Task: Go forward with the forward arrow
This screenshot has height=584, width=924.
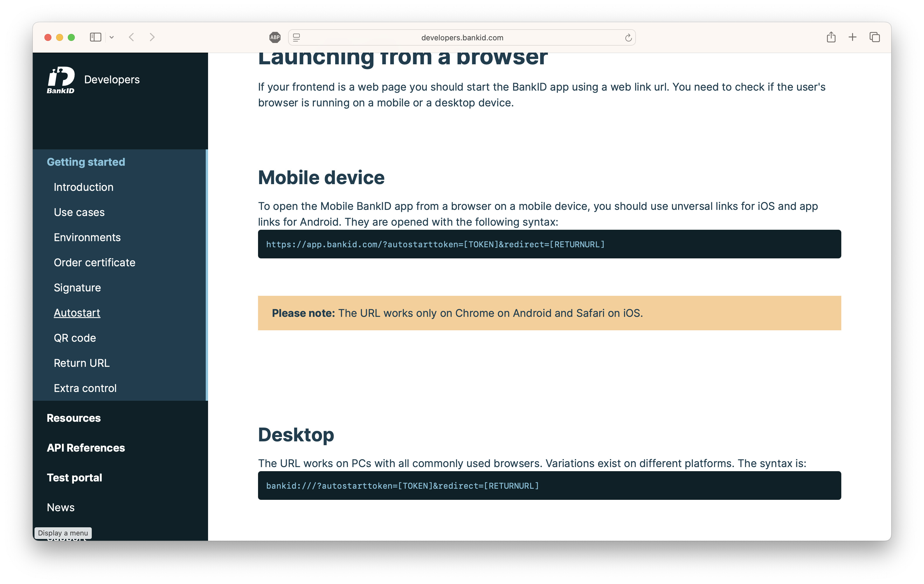Action: click(x=152, y=37)
